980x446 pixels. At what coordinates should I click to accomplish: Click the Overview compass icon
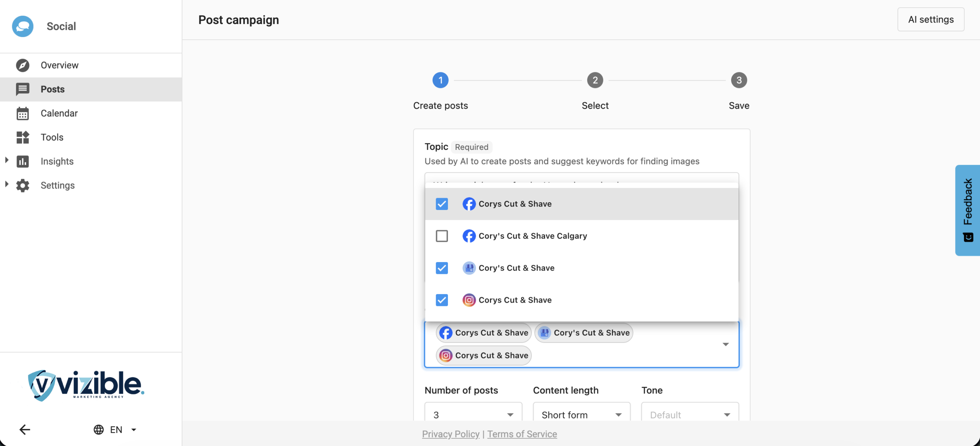23,65
